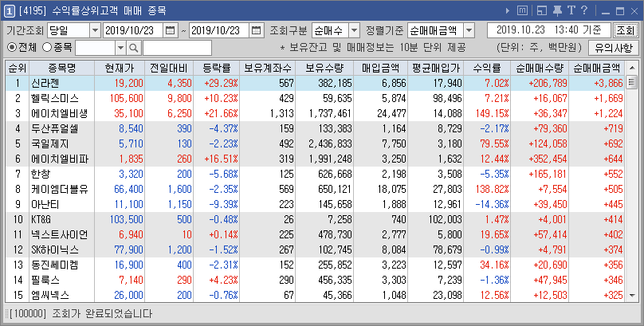
Task: Select the 종목 radio button
Action: click(x=46, y=49)
